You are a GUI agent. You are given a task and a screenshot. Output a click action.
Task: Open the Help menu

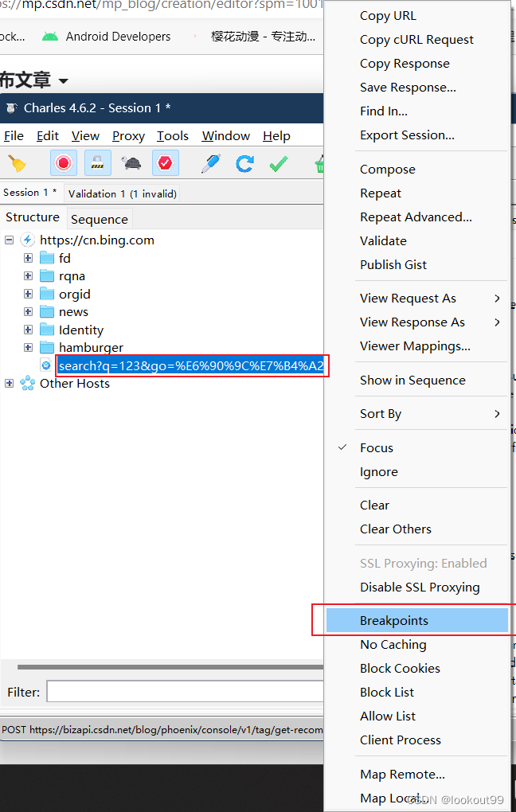click(x=276, y=135)
